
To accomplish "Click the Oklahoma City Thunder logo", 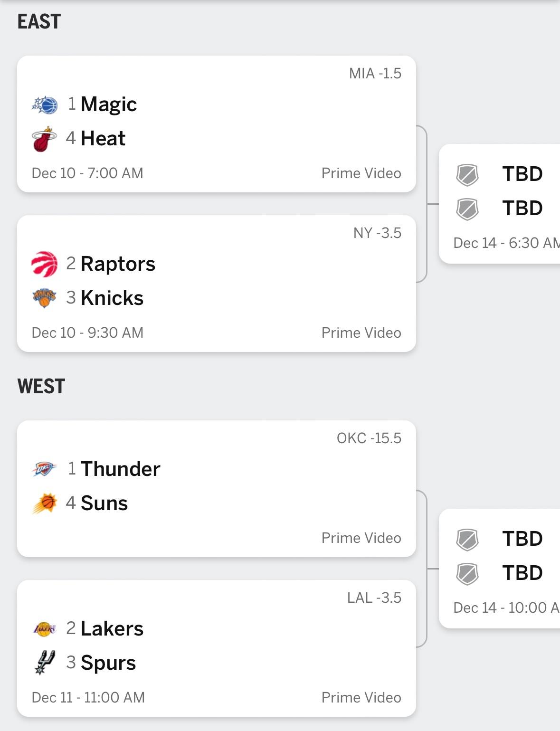I will (x=45, y=469).
